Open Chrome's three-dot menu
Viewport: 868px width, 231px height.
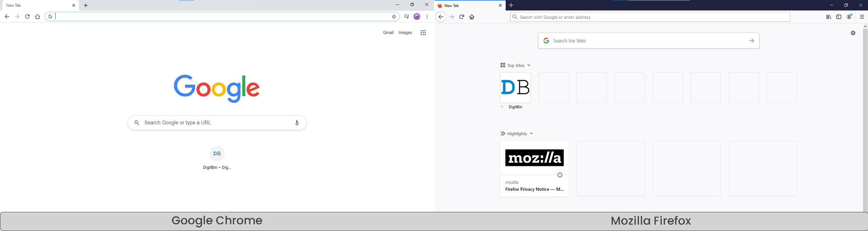pyautogui.click(x=428, y=17)
